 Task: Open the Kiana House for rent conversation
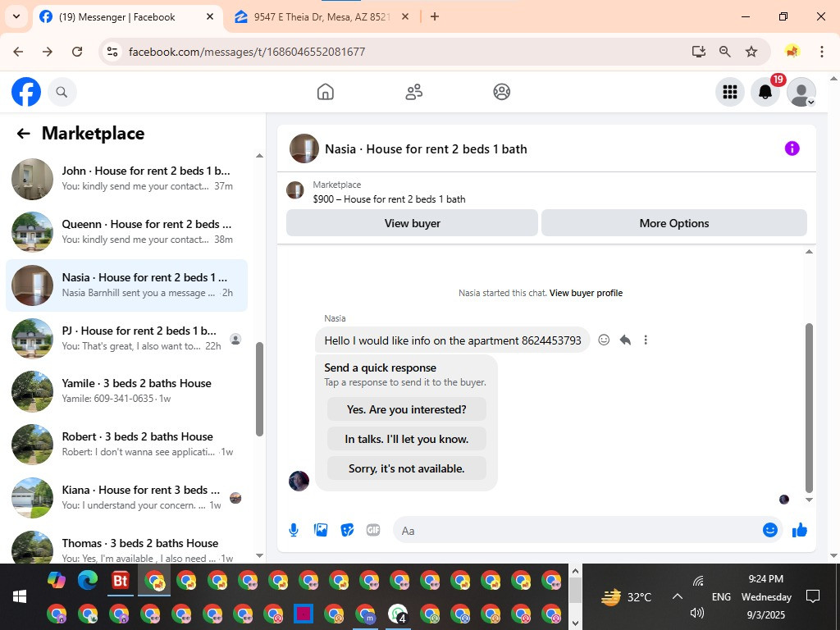click(x=126, y=498)
